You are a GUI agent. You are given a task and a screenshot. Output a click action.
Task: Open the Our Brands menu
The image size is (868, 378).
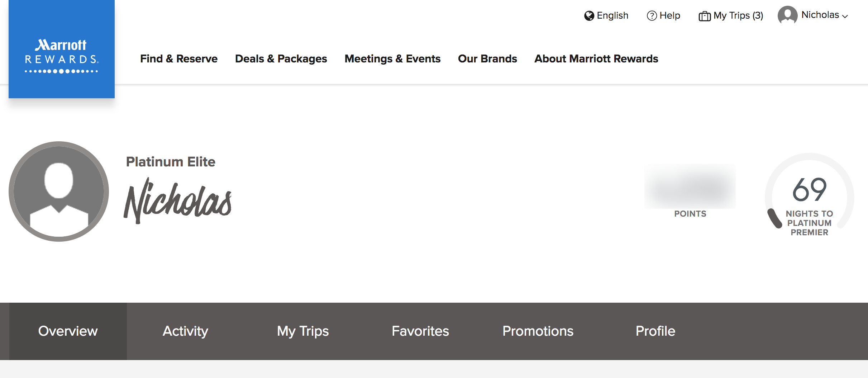click(487, 58)
